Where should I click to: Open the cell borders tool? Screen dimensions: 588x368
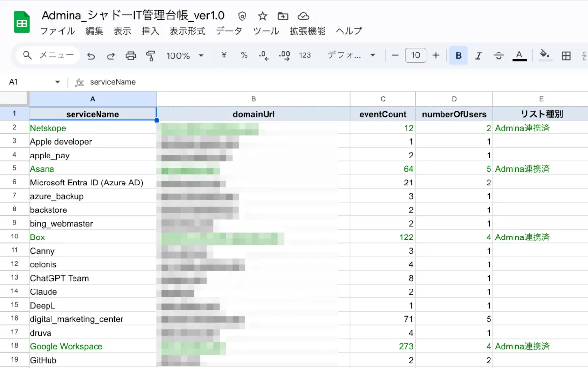tap(566, 55)
